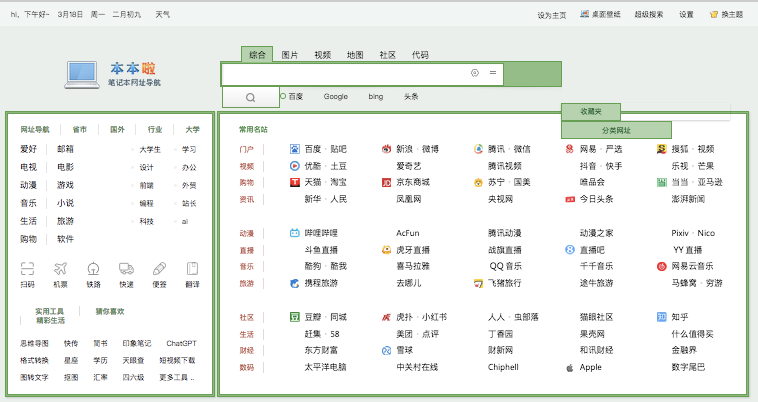Open the 腾讯视频 site link
This screenshot has height=402, width=758.
point(505,166)
